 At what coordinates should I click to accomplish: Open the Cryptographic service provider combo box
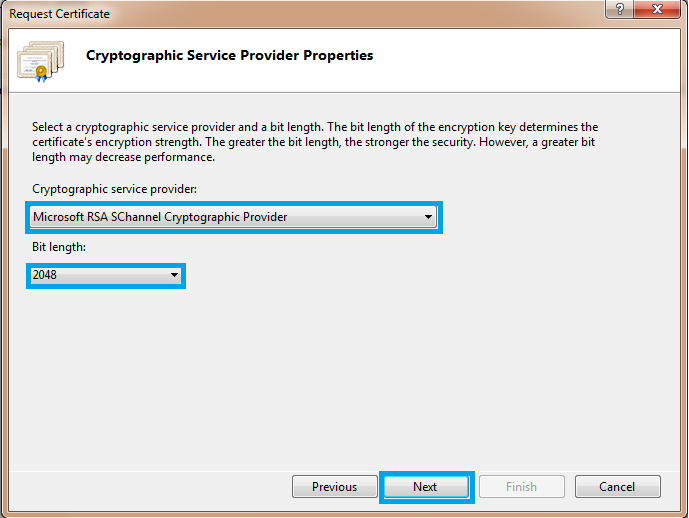pos(234,216)
